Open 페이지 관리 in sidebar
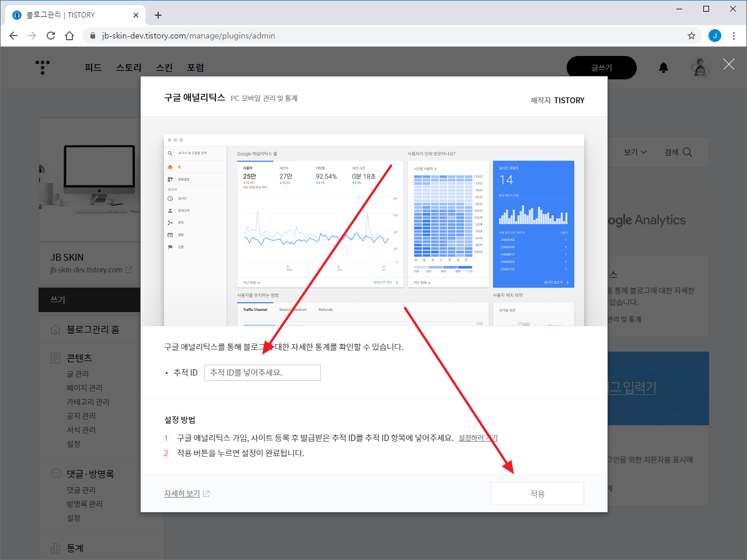This screenshot has height=560, width=747. (85, 388)
